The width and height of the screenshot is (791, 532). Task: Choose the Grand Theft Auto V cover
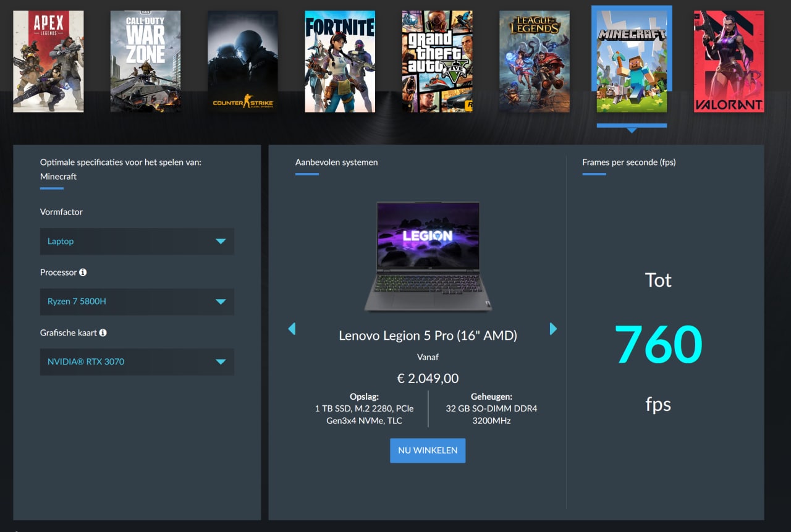437,61
